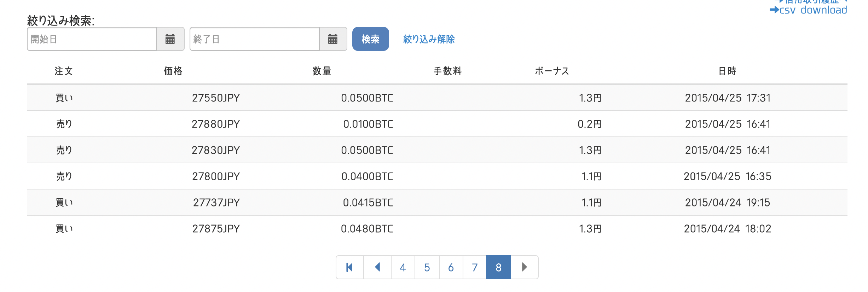The height and width of the screenshot is (292, 868).
Task: Open the end date calendar picker
Action: [333, 39]
